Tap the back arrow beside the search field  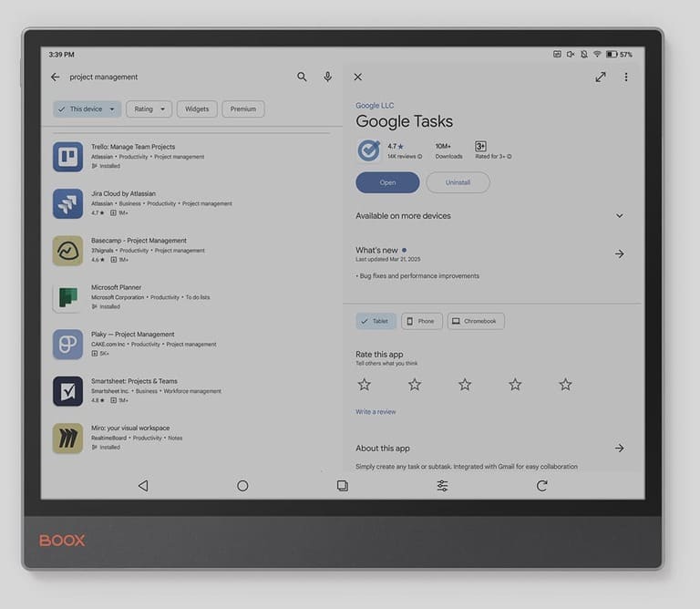tap(56, 77)
